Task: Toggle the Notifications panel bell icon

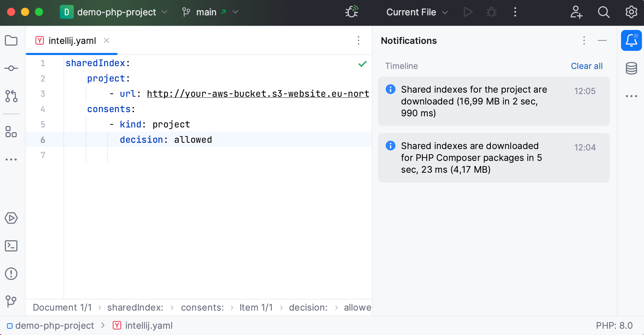Action: tap(631, 40)
